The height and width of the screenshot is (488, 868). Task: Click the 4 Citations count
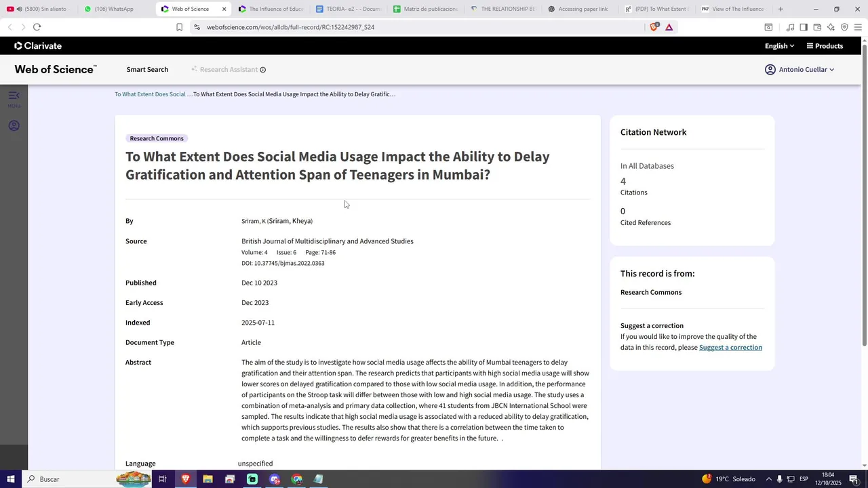click(623, 182)
